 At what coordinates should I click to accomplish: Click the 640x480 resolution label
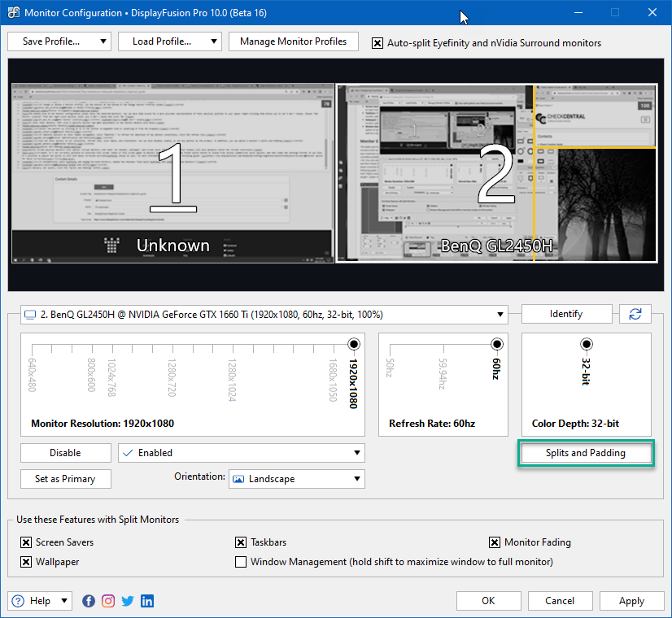[33, 375]
